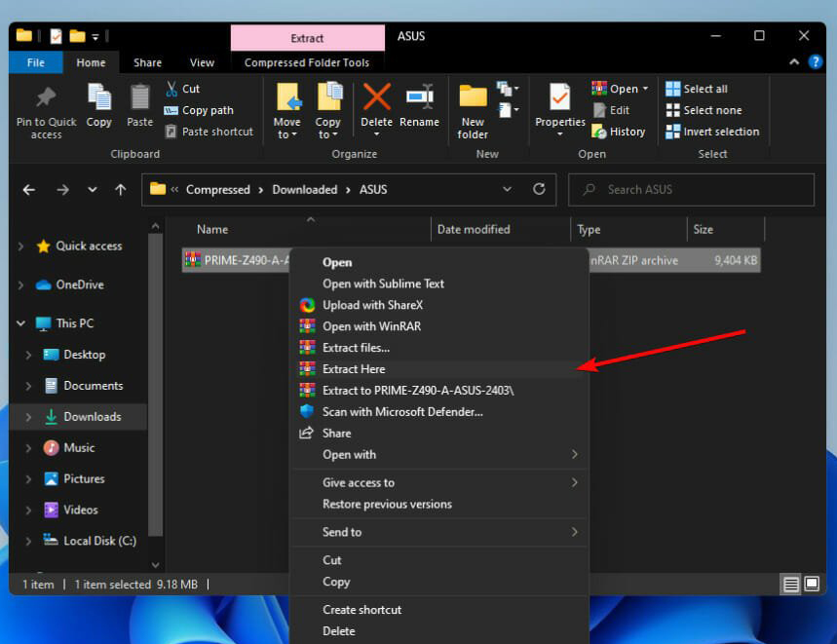
Task: Open Pictures in the navigation pane
Action: (x=84, y=478)
